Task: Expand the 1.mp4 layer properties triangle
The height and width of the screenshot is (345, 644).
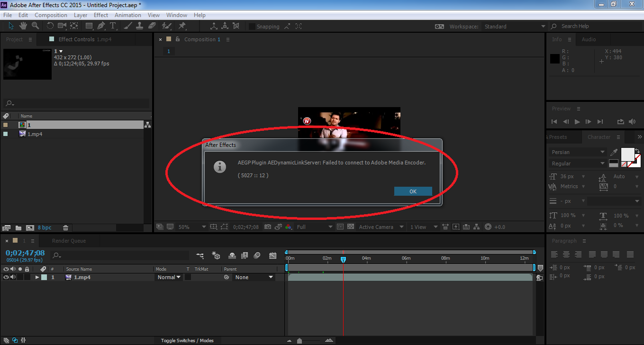Action: pyautogui.click(x=37, y=277)
